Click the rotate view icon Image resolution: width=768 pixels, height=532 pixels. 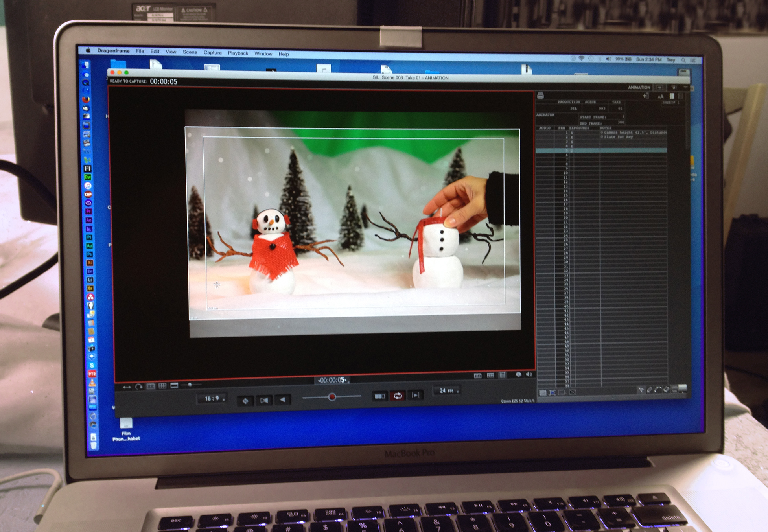click(139, 387)
